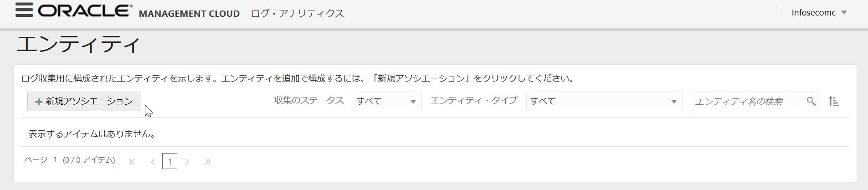Jump to the last page of results
Screen dimensions: 868x190
[207, 161]
